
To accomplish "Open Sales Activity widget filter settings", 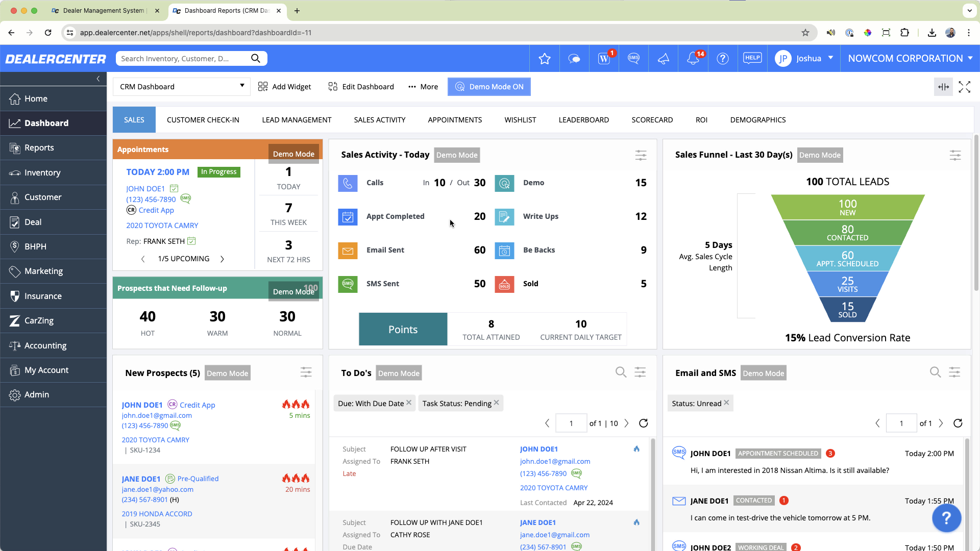I will (641, 155).
